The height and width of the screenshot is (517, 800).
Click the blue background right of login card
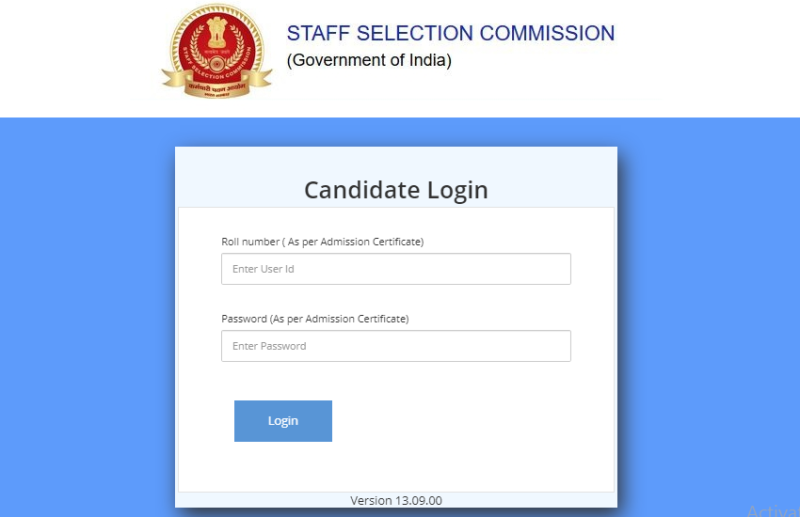click(710, 320)
